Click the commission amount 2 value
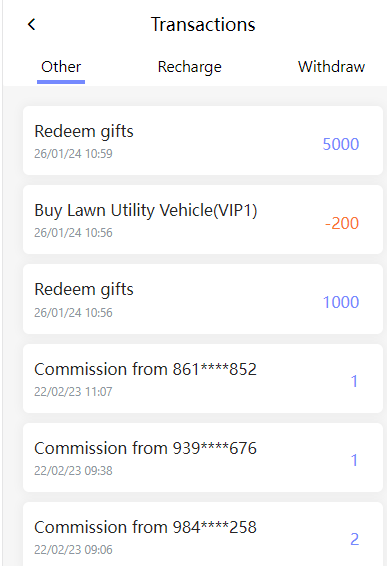Viewport: 387px width, 566px height. coord(355,539)
